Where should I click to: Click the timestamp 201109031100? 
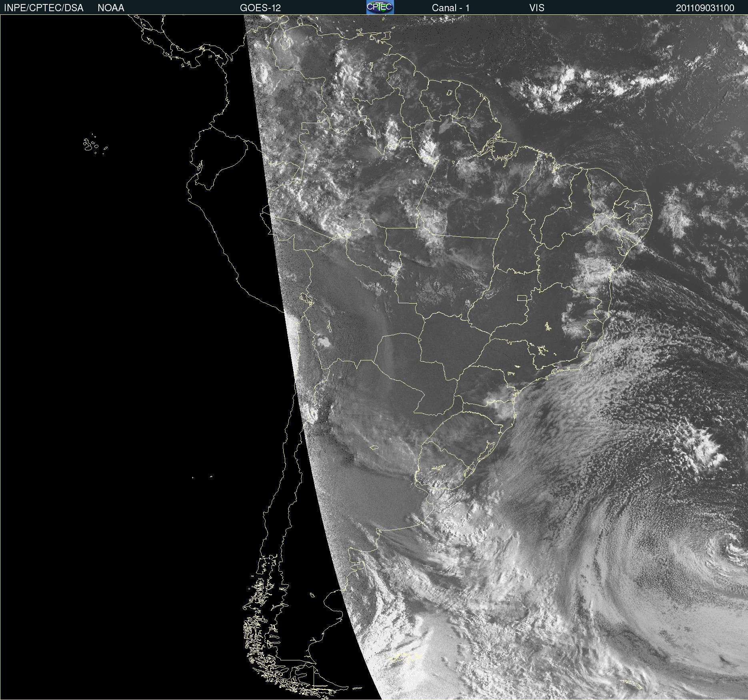click(705, 8)
